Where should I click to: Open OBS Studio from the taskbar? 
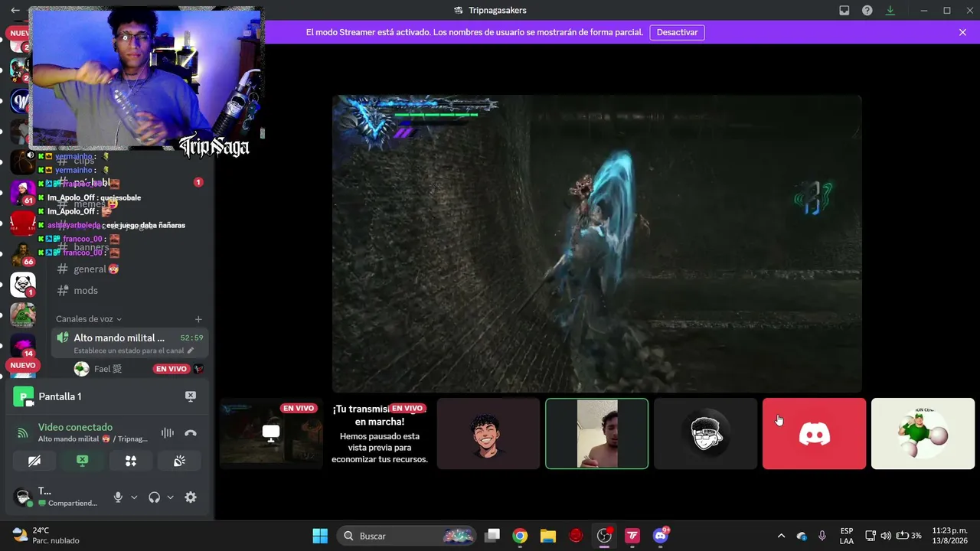(x=605, y=536)
